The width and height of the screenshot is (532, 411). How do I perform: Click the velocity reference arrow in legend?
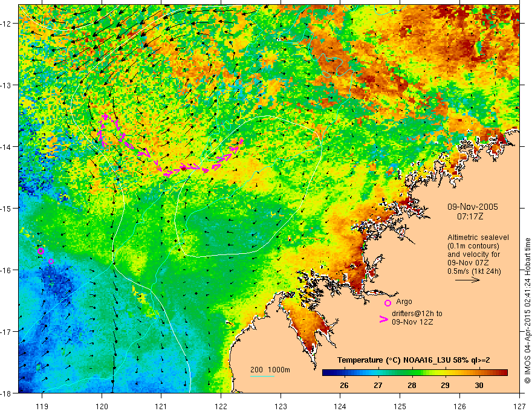click(467, 280)
